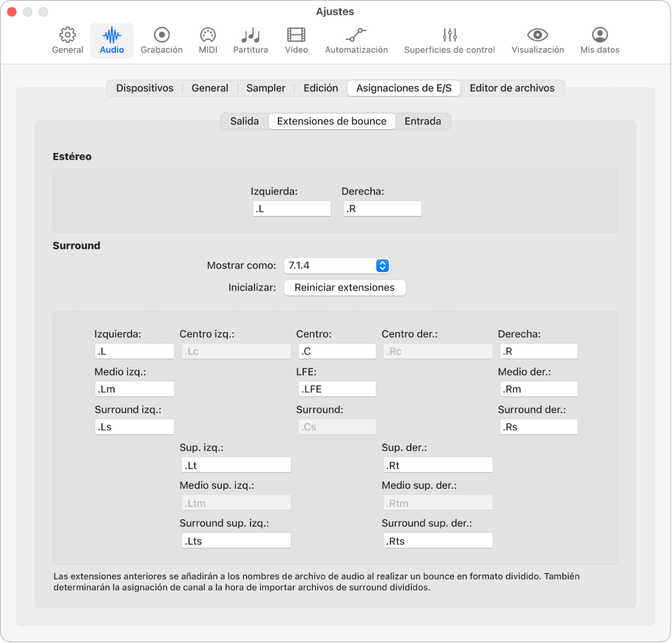Screen dimensions: 672x643
Task: Click the LFE extension field
Action: (x=337, y=389)
